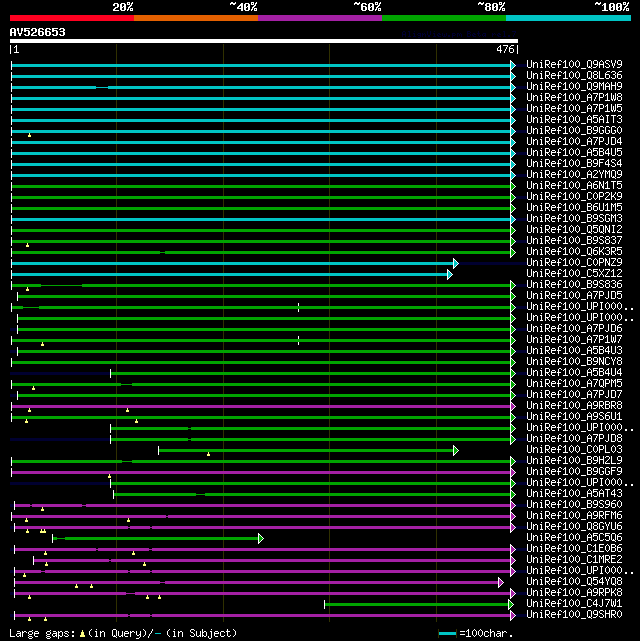Click the arrowhead ending the C5XZ12 alignment
The image size is (640, 641).
pos(450,274)
